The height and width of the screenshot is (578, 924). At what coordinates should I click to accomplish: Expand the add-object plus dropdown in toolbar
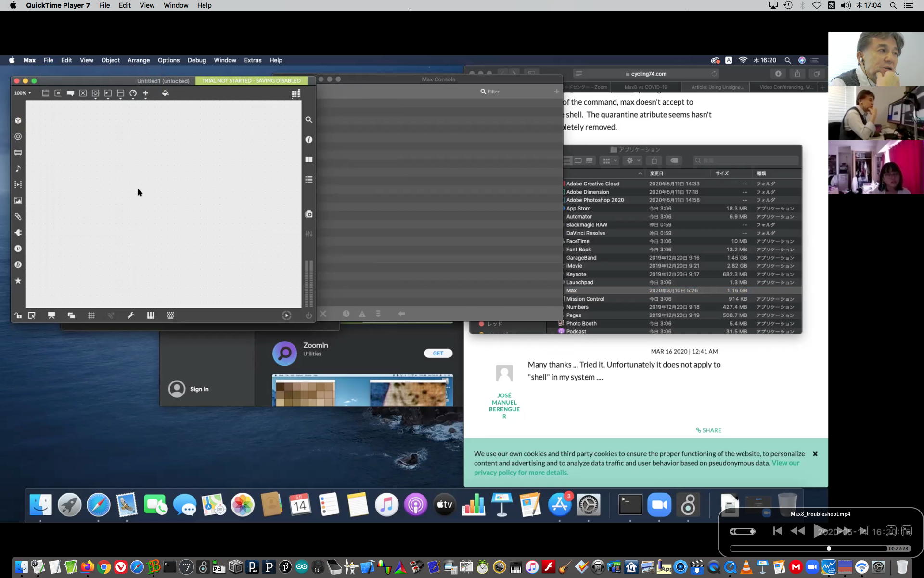(145, 94)
